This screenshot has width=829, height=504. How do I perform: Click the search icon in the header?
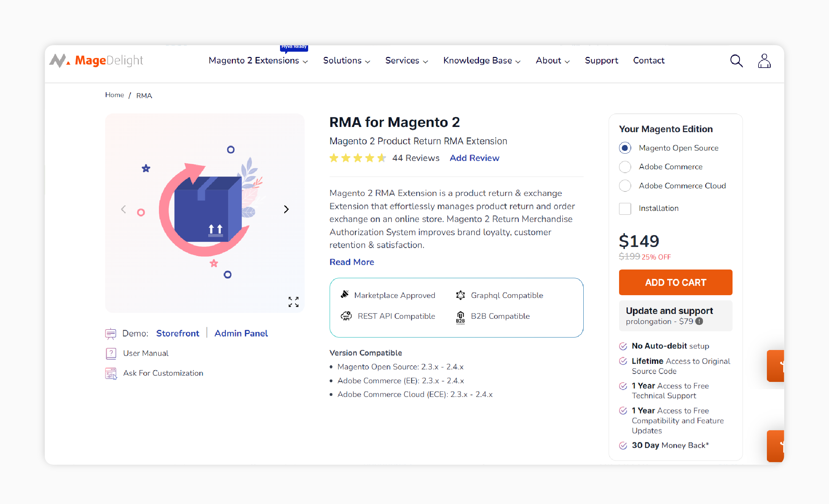point(736,60)
